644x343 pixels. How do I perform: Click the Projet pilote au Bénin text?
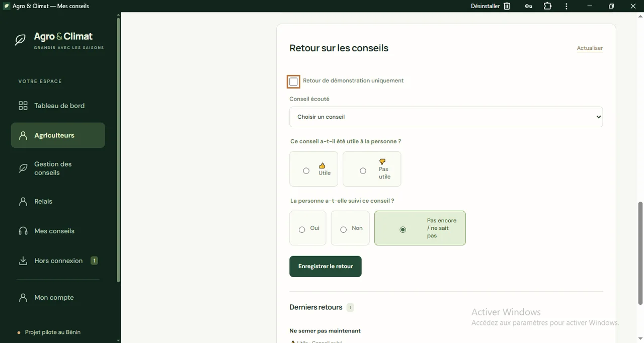[x=53, y=332]
